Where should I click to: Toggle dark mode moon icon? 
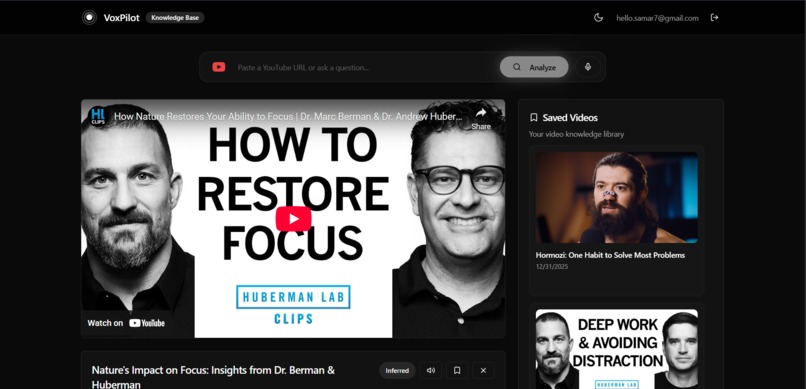click(x=598, y=17)
